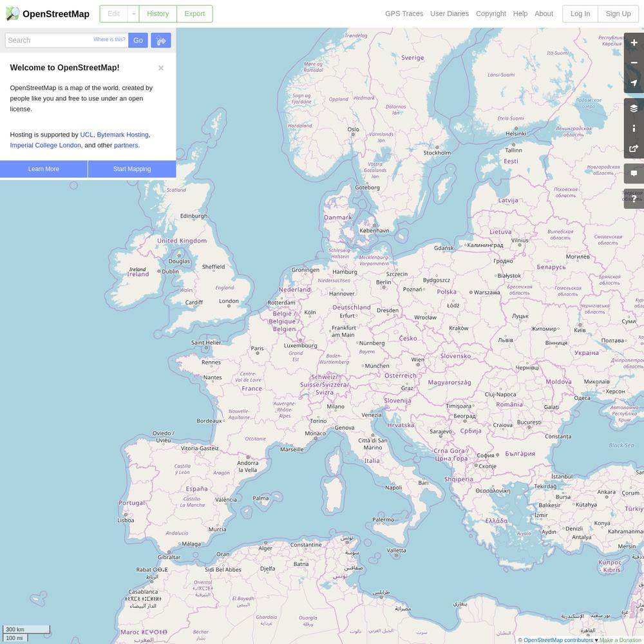Click the Log In button
This screenshot has height=644, width=644.
[580, 14]
